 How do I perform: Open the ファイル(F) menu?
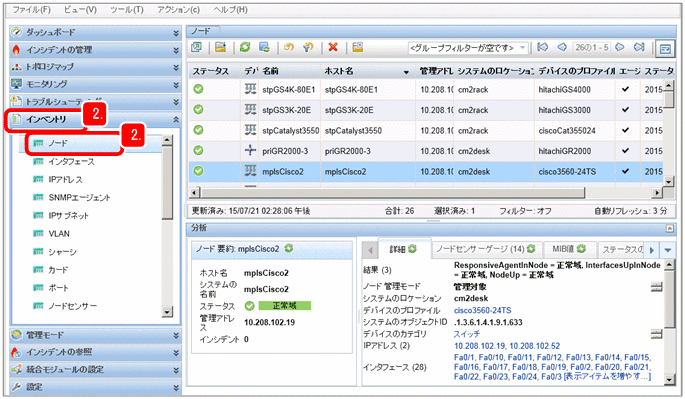[x=31, y=9]
